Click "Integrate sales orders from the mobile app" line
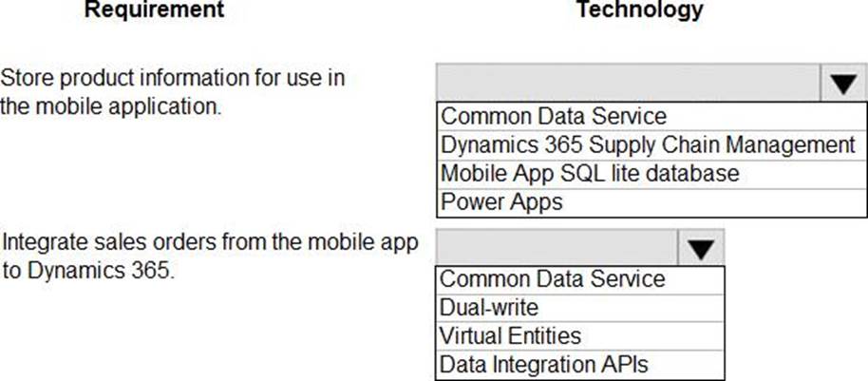Viewport: 868px width, 381px height. tap(209, 242)
